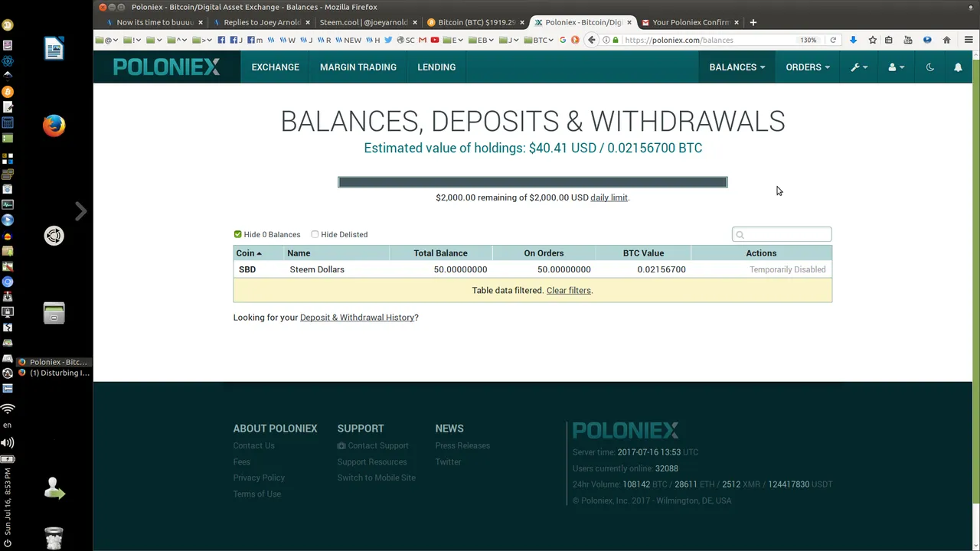
Task: Switch to Your Poloniex Confirm tab
Action: pyautogui.click(x=689, y=22)
